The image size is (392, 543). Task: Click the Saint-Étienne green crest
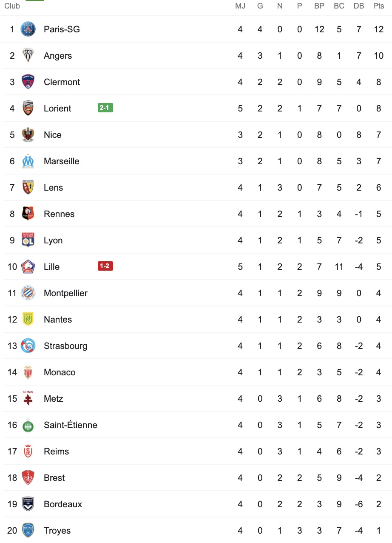coord(28,425)
